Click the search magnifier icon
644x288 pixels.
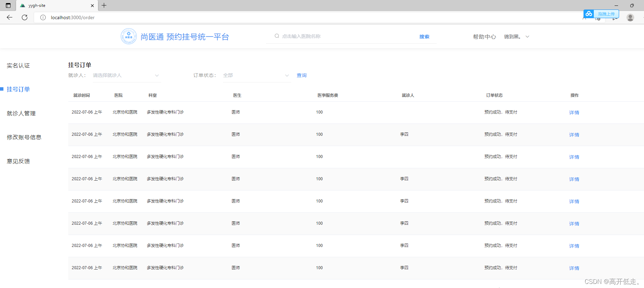(x=277, y=36)
